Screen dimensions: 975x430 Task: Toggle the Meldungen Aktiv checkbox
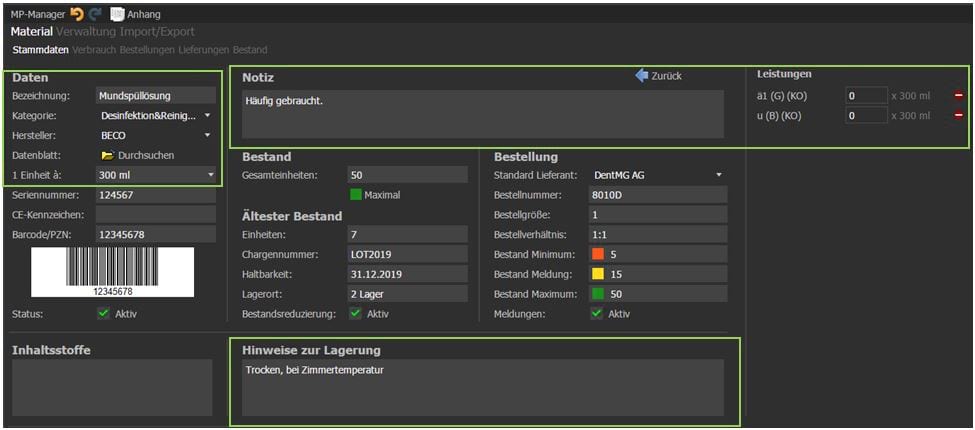pyautogui.click(x=596, y=314)
